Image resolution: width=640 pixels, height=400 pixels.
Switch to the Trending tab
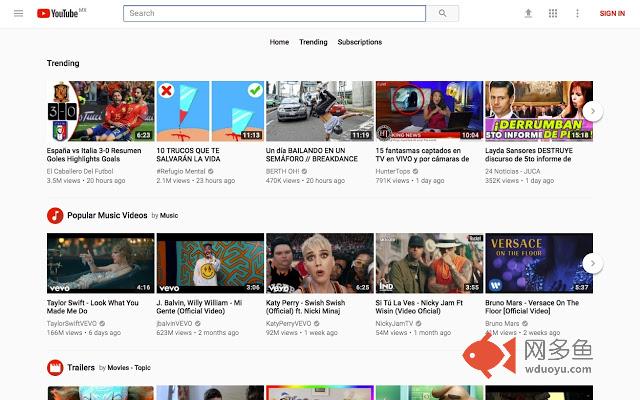[x=313, y=42]
